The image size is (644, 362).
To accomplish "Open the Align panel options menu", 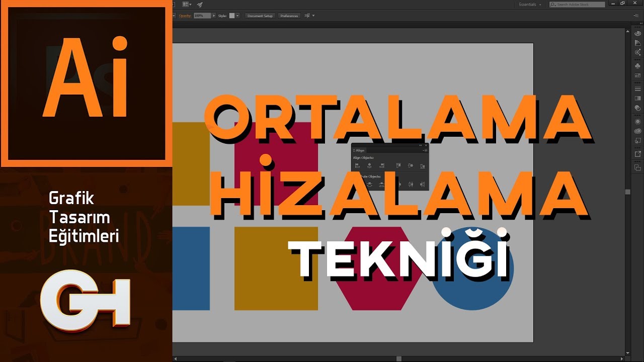I will [x=425, y=150].
